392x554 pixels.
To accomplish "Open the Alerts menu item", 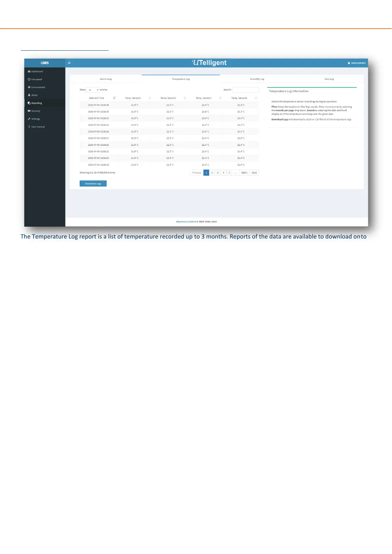I will point(45,95).
